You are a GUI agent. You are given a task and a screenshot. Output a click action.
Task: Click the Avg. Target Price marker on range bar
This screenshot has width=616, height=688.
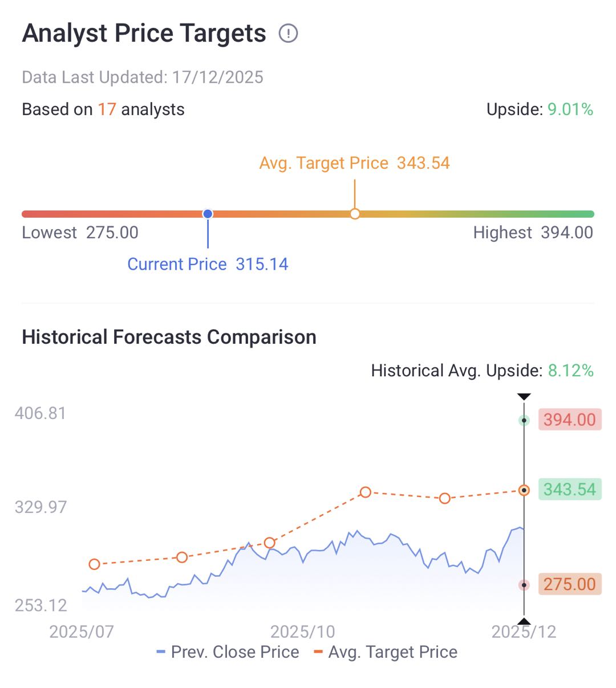(355, 214)
